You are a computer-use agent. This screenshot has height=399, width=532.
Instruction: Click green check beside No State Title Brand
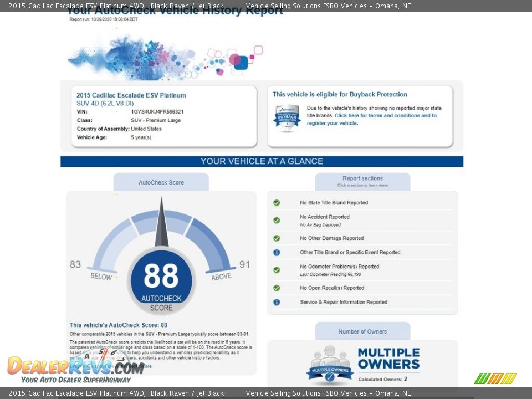(x=277, y=203)
